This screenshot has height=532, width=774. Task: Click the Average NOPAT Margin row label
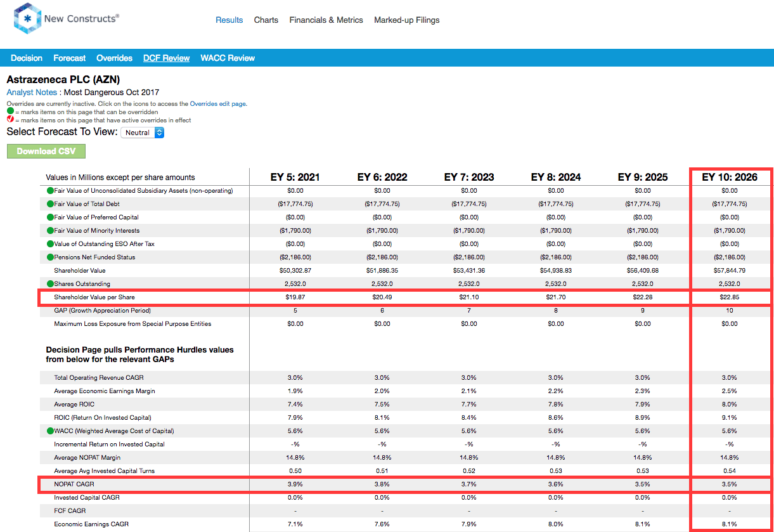87,458
